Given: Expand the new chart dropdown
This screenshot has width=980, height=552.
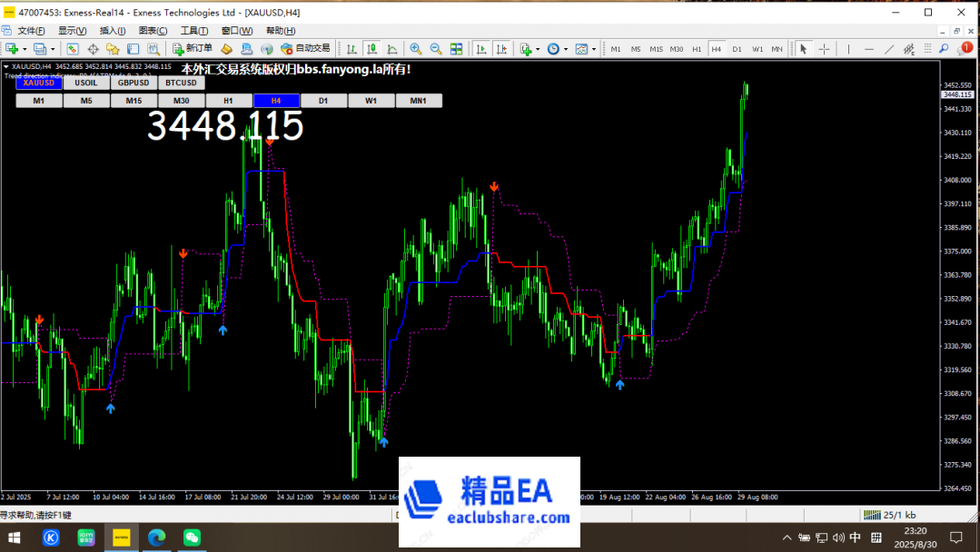Looking at the screenshot, I should [24, 48].
